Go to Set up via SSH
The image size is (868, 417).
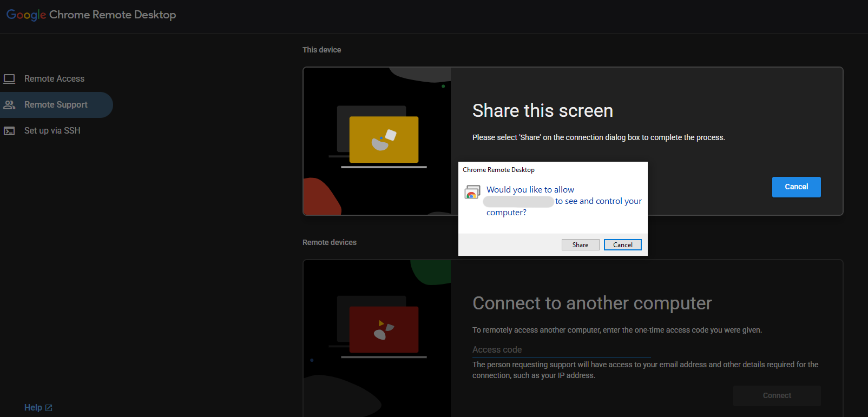pyautogui.click(x=52, y=131)
